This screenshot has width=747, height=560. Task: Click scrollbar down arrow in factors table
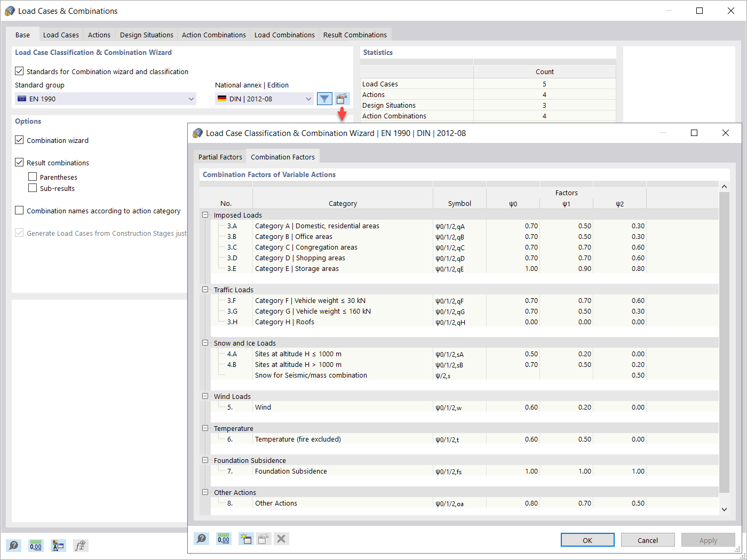724,509
